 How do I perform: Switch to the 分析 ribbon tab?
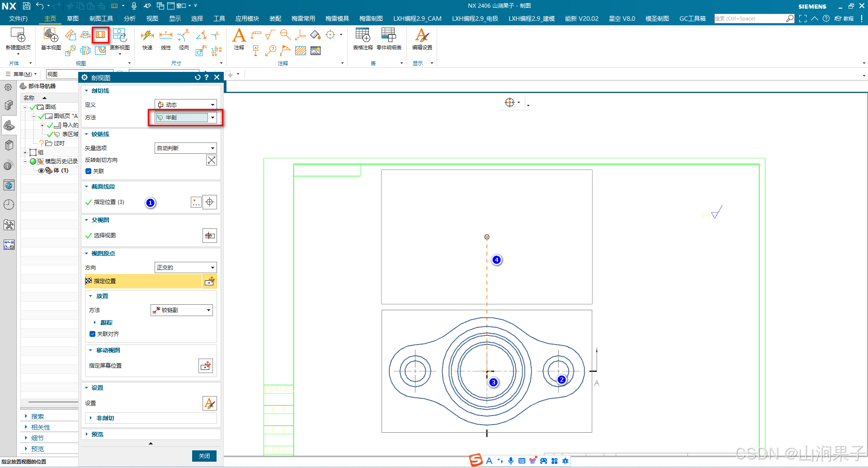(130, 19)
